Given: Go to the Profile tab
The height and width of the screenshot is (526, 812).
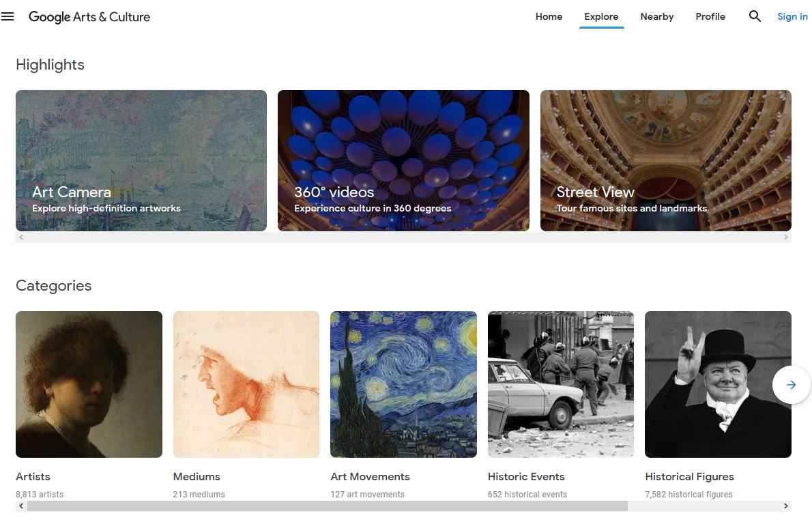Looking at the screenshot, I should tap(710, 16).
